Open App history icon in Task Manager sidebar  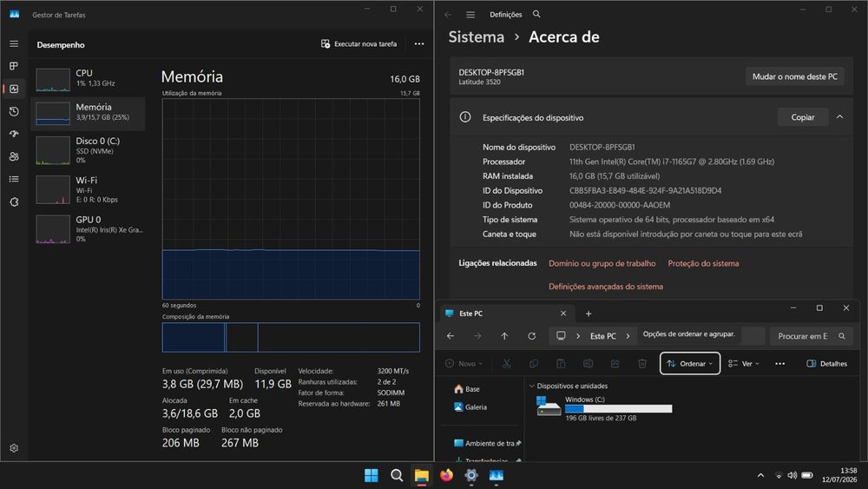click(x=14, y=111)
